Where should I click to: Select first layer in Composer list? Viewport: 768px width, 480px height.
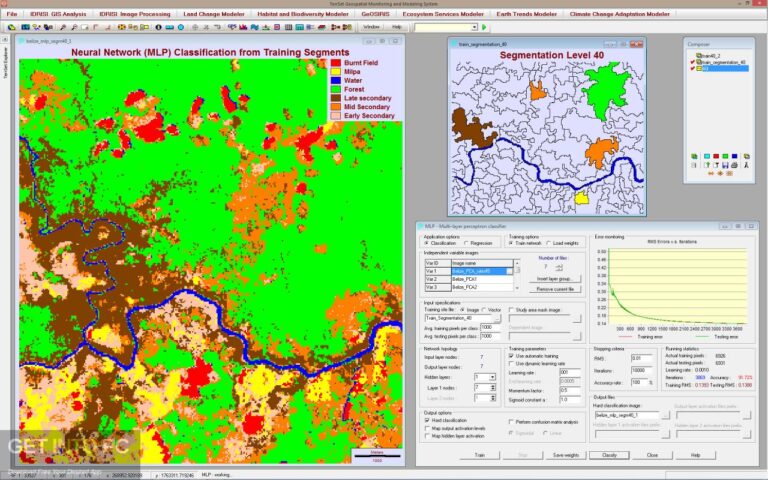710,56
